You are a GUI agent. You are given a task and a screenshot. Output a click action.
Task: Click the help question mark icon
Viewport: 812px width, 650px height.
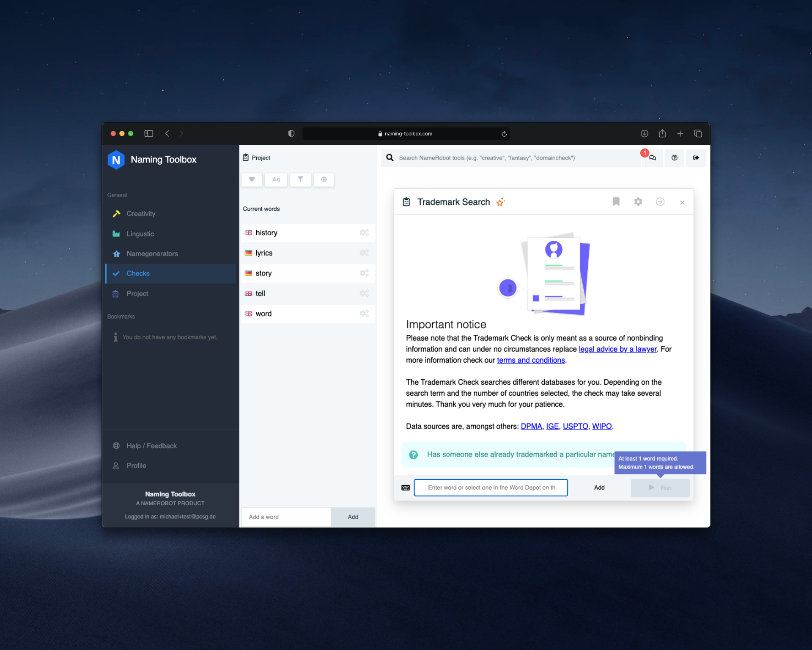(674, 158)
